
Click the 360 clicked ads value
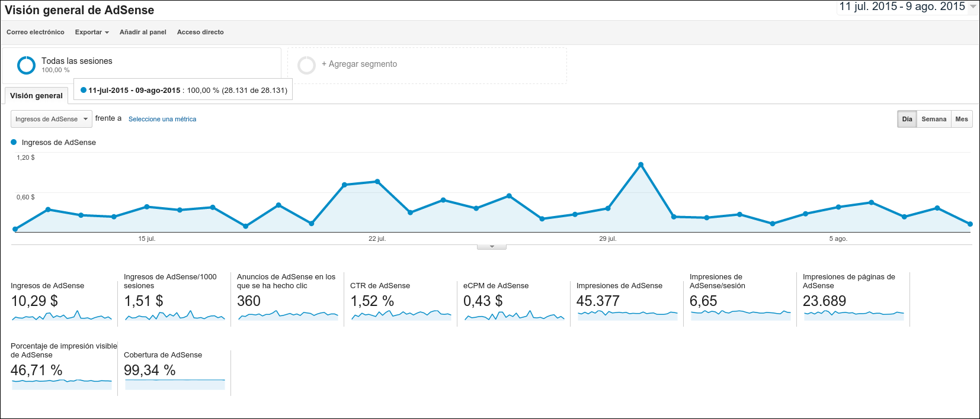tap(249, 301)
